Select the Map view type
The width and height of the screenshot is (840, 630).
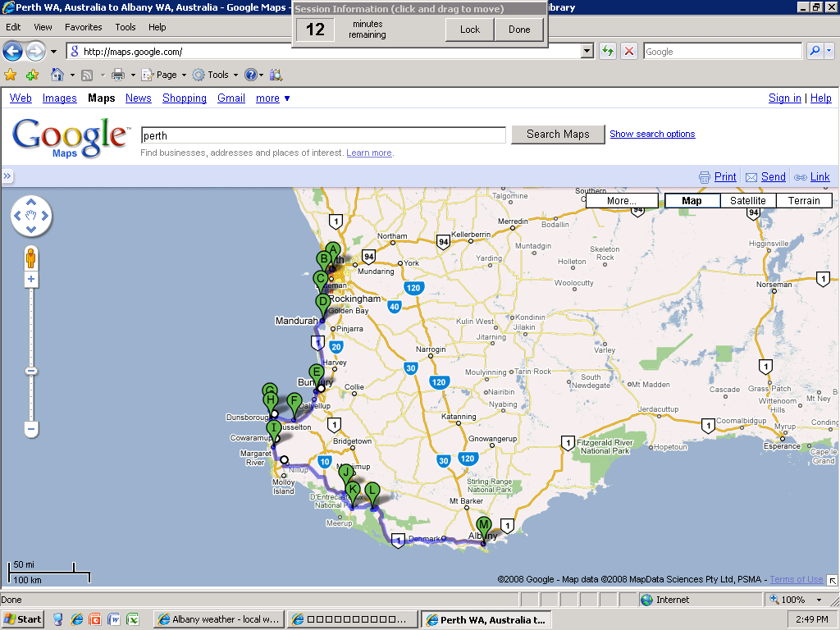tap(692, 200)
